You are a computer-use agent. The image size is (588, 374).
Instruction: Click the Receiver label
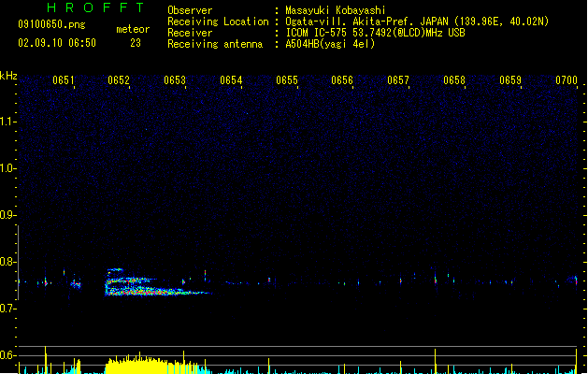(190, 33)
